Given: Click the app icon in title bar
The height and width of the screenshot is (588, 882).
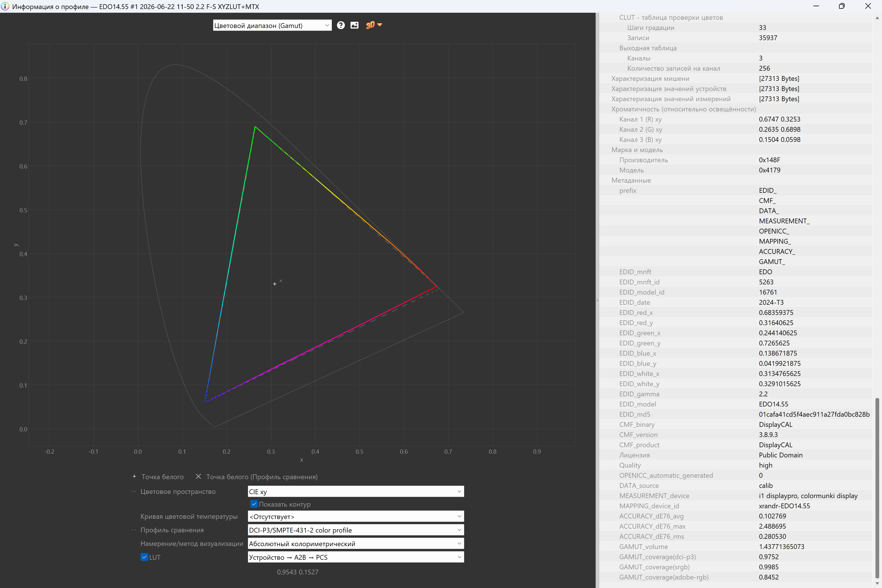Looking at the screenshot, I should (x=5, y=7).
